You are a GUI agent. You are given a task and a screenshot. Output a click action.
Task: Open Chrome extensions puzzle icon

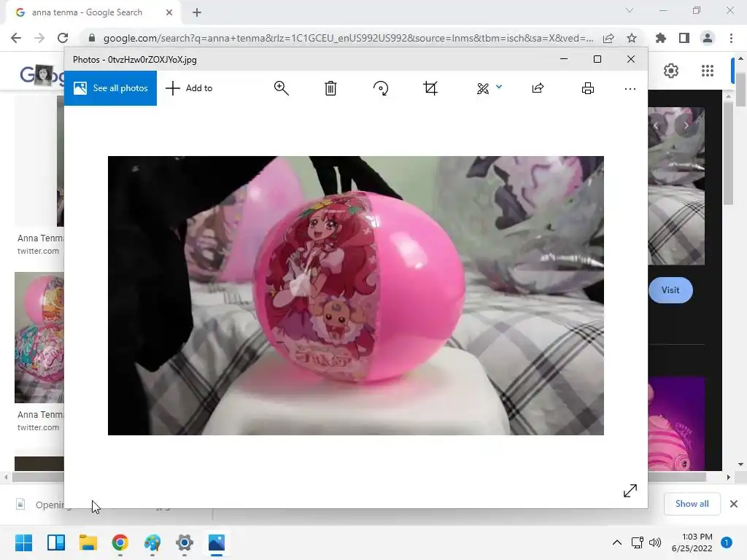tap(661, 38)
